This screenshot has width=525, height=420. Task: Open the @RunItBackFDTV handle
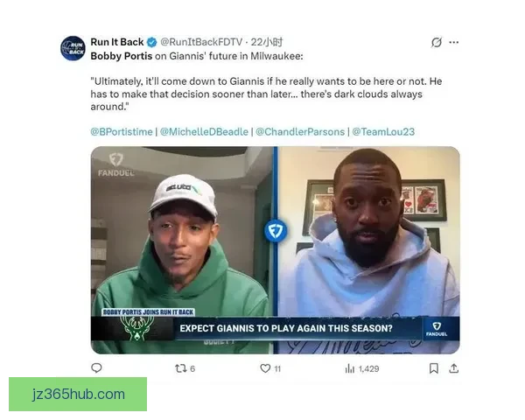201,42
